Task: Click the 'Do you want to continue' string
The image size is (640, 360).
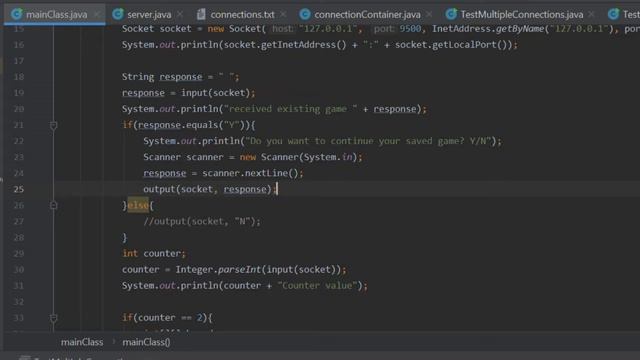Action: point(367,141)
